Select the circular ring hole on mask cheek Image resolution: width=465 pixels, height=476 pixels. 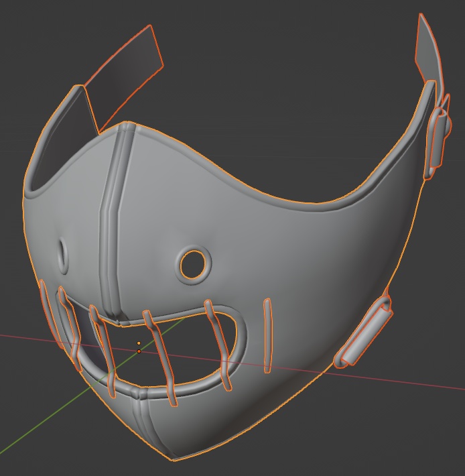click(x=193, y=264)
